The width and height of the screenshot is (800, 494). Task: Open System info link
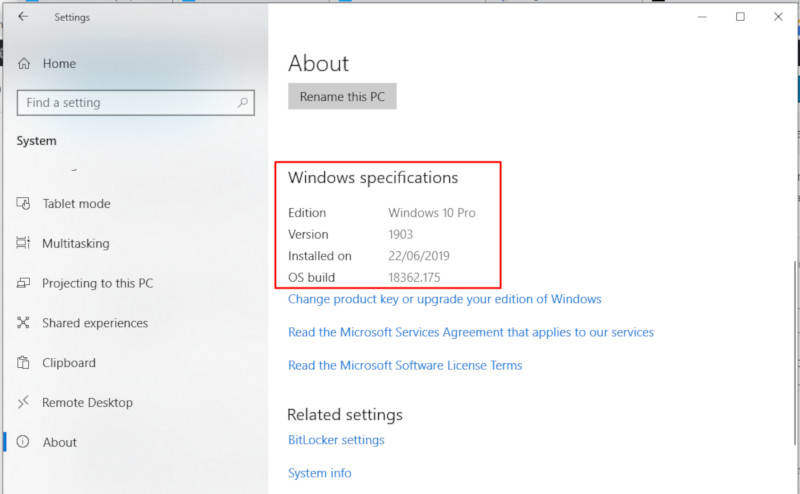tap(319, 473)
